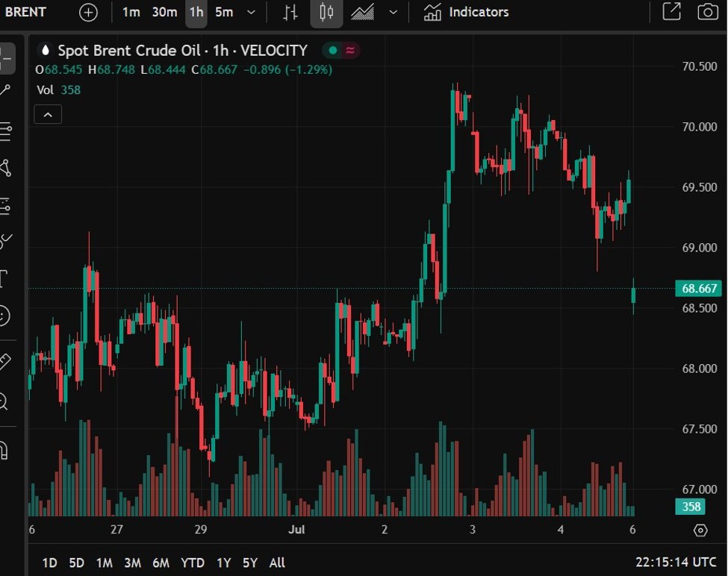Open the emoji/sticker tool in sidebar

click(x=4, y=316)
